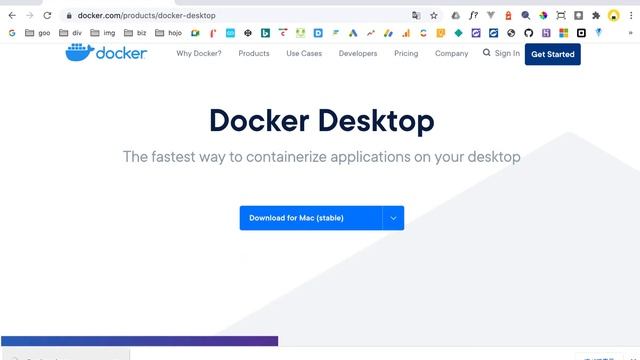
Task: Open the 'goo' bookmarks folder
Action: coord(38,33)
